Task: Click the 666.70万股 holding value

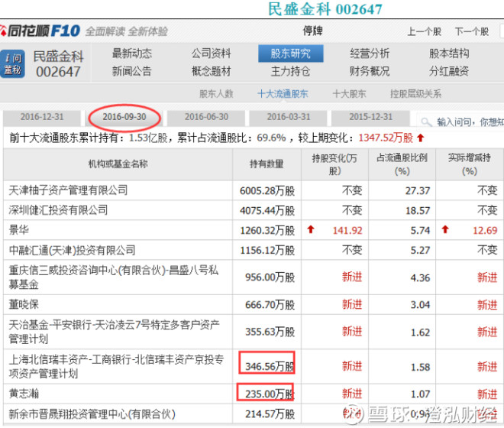Action: click(x=270, y=305)
